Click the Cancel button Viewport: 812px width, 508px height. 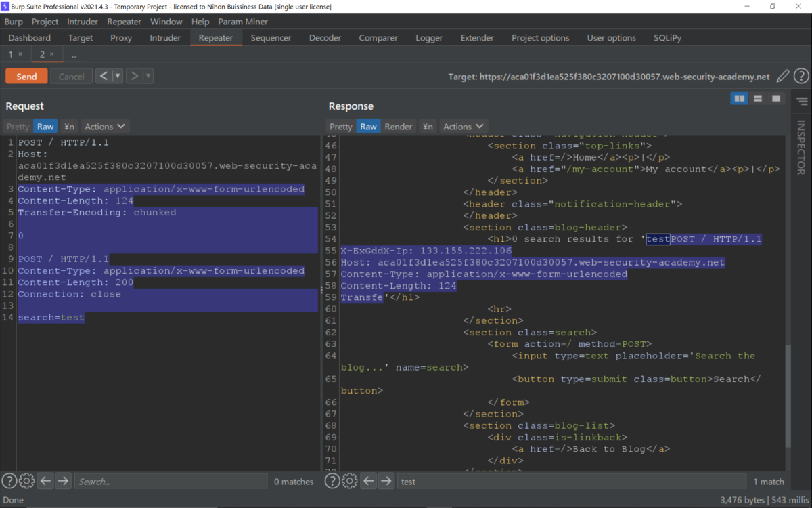point(71,77)
